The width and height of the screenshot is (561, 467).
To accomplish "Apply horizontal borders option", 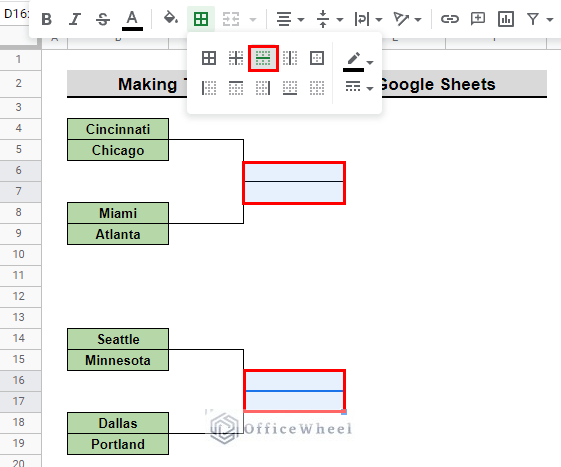I will click(x=263, y=58).
